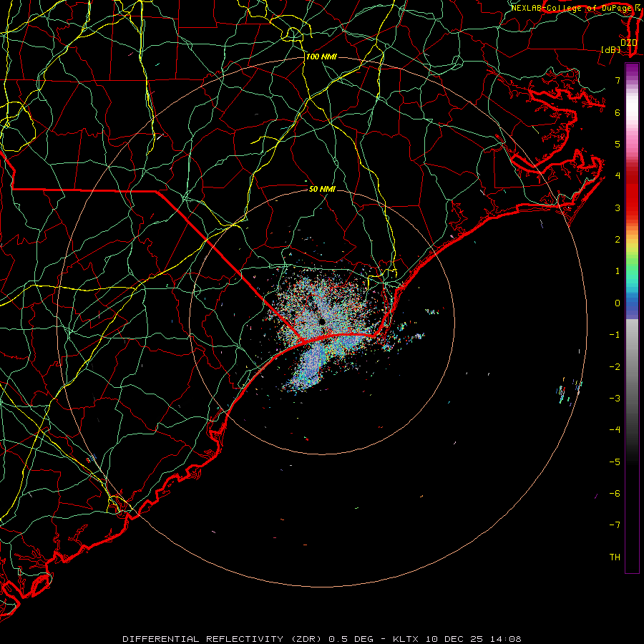644x644 pixels.
Task: Click the DZD legend title
Action: pyautogui.click(x=629, y=42)
